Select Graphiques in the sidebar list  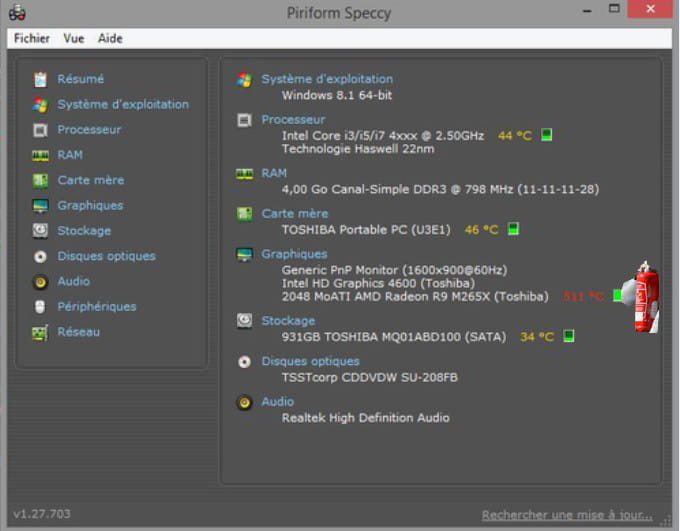point(90,205)
